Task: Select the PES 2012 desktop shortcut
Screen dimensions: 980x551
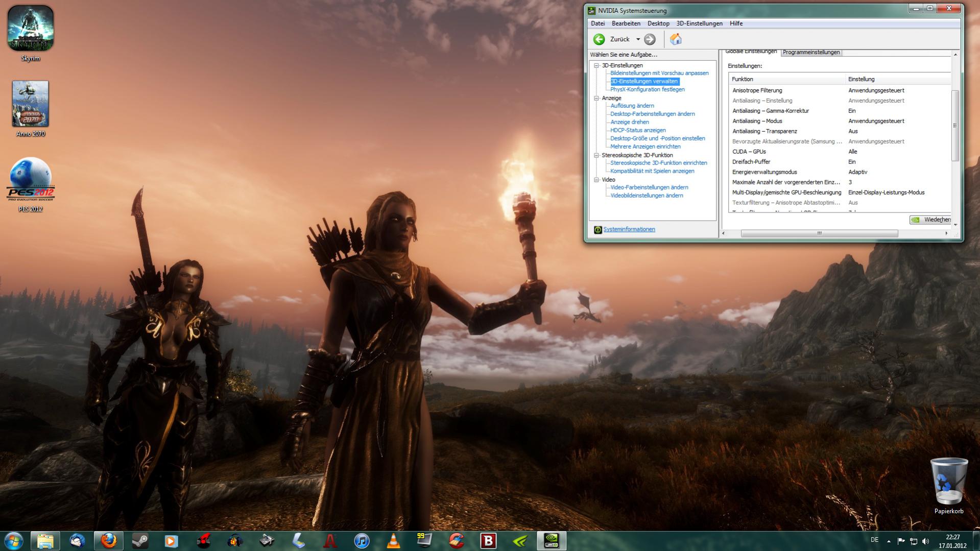Action: 30,185
